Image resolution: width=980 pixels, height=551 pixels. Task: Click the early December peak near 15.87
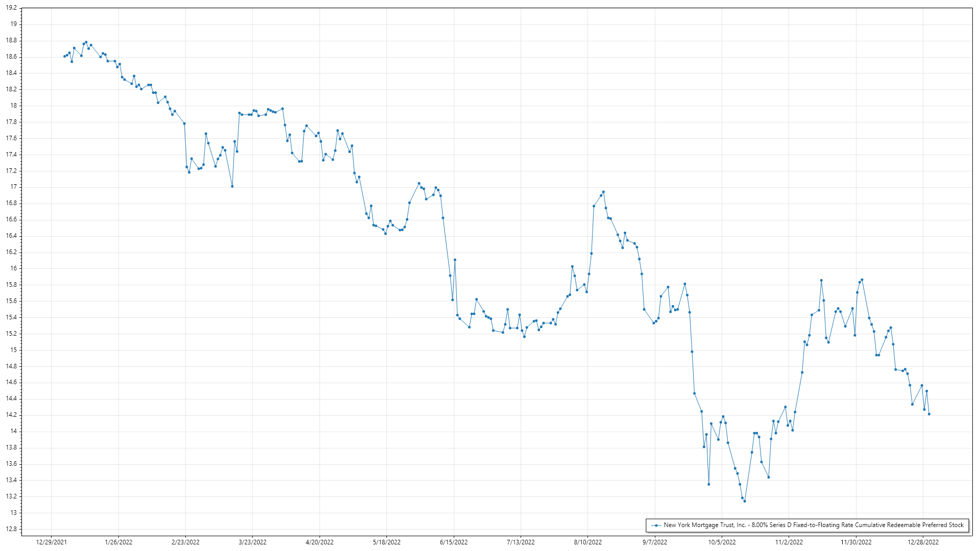[x=862, y=280]
